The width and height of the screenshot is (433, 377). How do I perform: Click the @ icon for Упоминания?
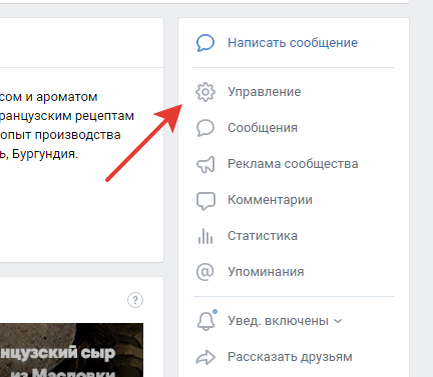tap(205, 272)
